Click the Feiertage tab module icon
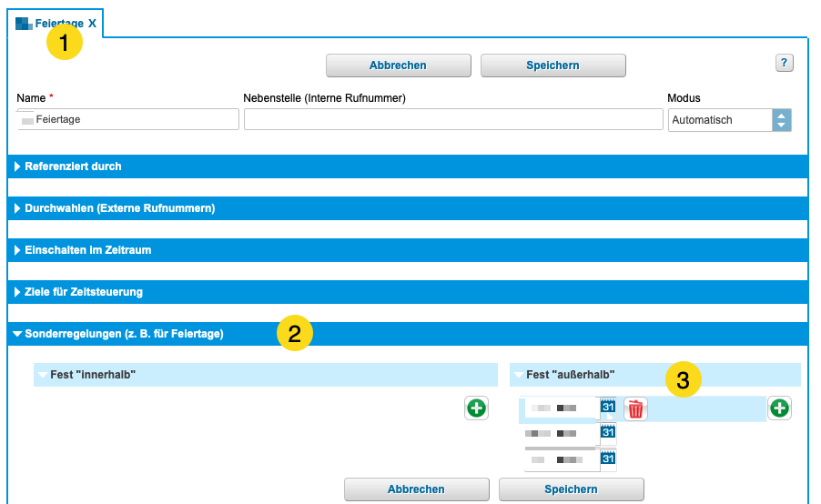 pos(24,23)
